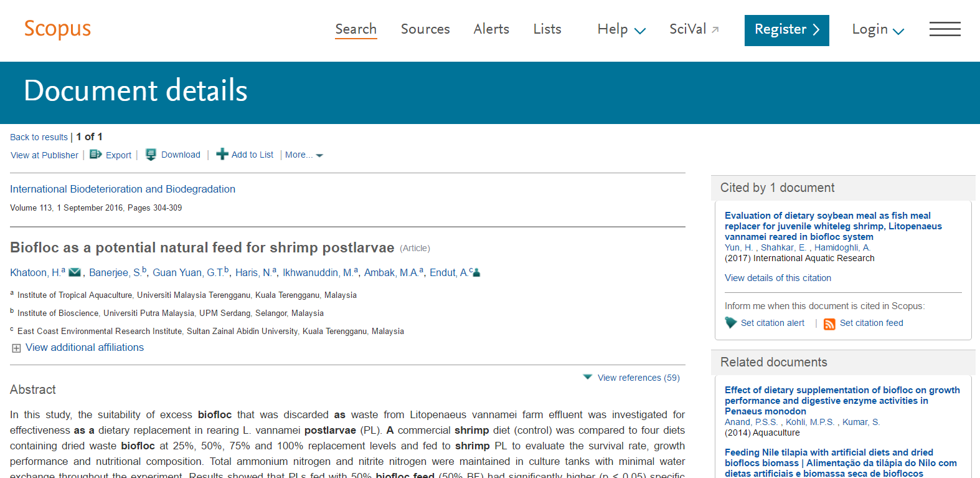This screenshot has width=980, height=478.
Task: Open the Help dropdown menu
Action: point(621,29)
